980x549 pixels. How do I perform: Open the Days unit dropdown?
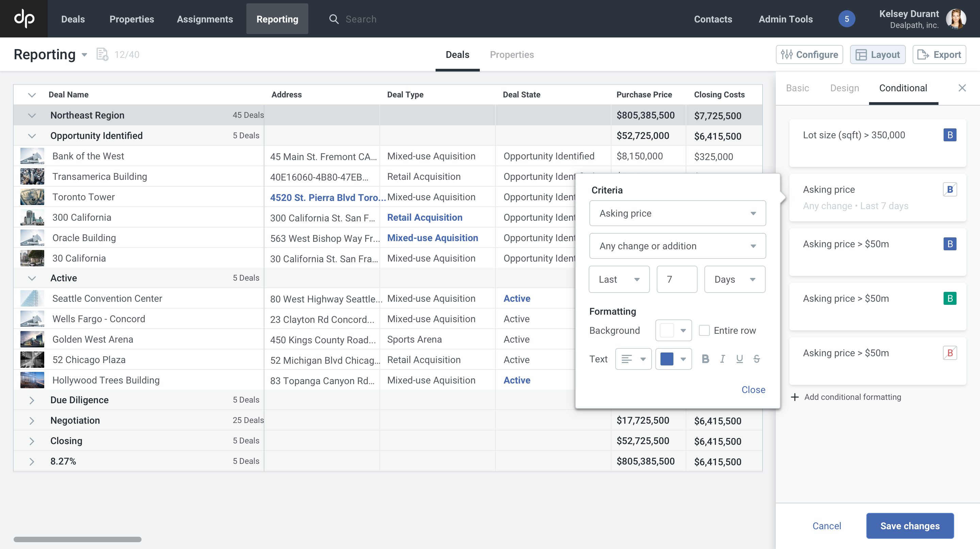734,279
